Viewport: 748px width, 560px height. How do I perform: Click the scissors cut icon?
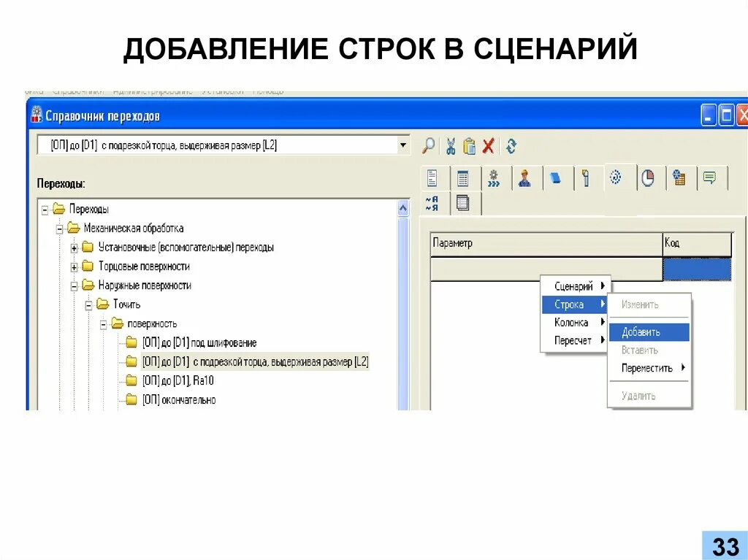pos(450,146)
